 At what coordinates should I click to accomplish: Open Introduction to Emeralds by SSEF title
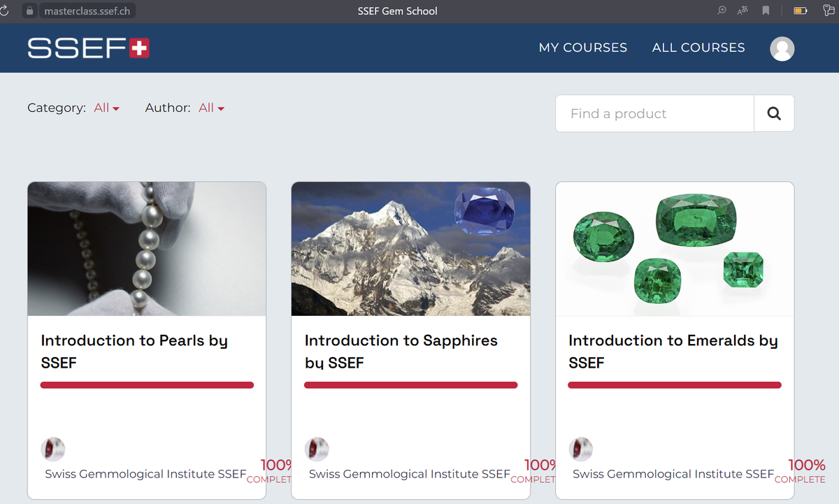pyautogui.click(x=673, y=352)
